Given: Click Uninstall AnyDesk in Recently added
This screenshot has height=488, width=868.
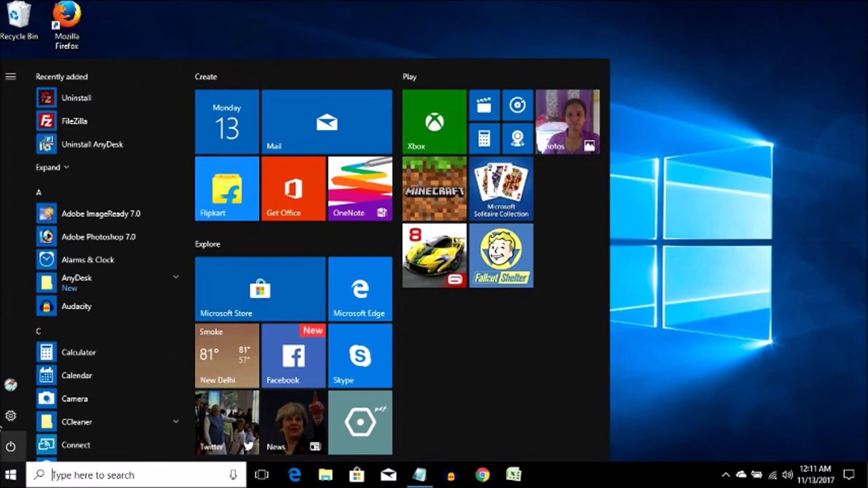Looking at the screenshot, I should [x=108, y=144].
